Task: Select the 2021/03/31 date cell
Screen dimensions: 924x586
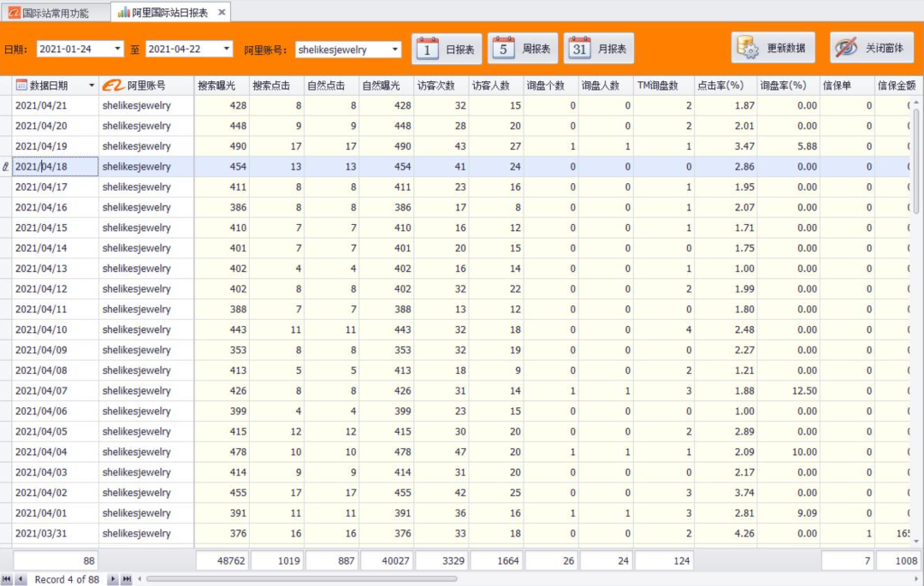Action: click(56, 534)
